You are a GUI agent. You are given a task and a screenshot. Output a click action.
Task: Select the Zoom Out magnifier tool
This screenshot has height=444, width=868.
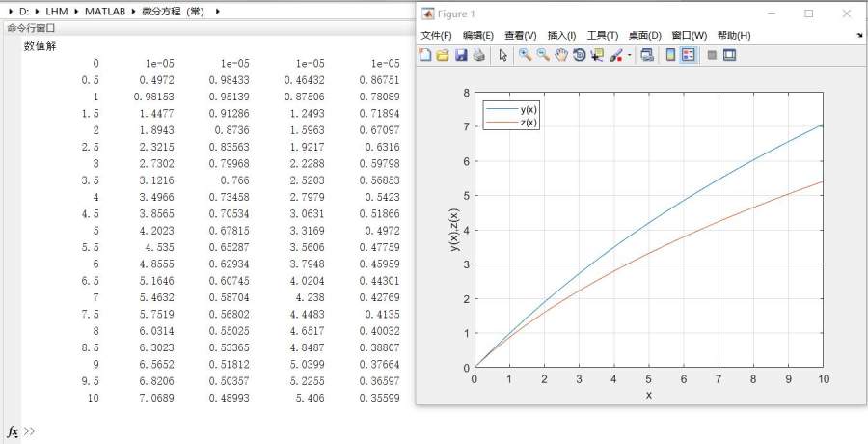click(x=543, y=55)
